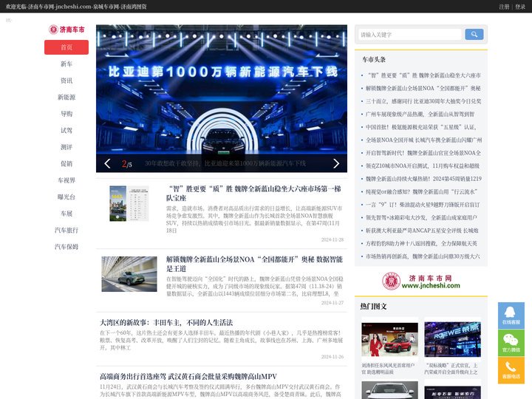Open article 高端商务出行首选座驾 武汉黄石商会
Viewport: 532px width, 399px height.
pos(188,376)
